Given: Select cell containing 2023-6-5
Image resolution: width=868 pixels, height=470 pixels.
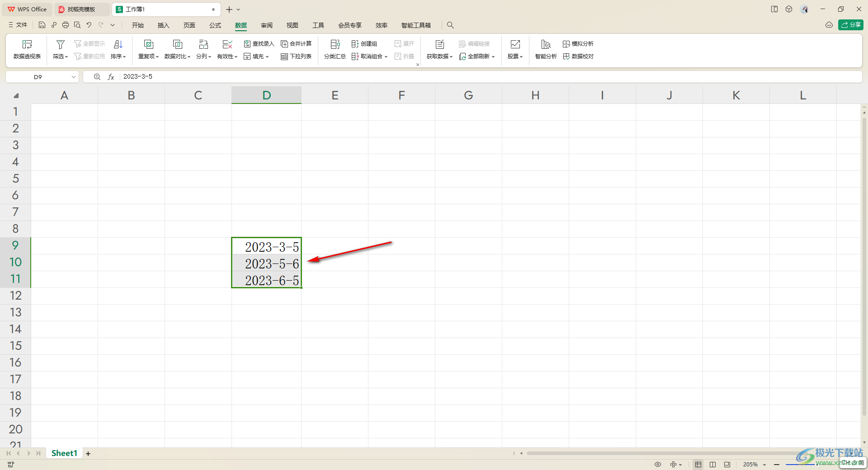Looking at the screenshot, I should 267,279.
